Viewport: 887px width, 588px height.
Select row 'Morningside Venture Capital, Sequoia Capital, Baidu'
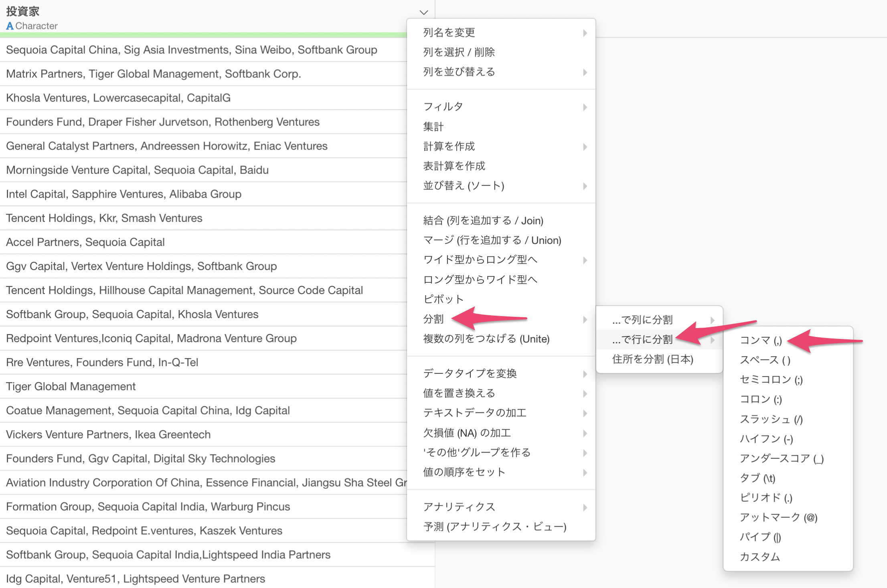(x=203, y=170)
